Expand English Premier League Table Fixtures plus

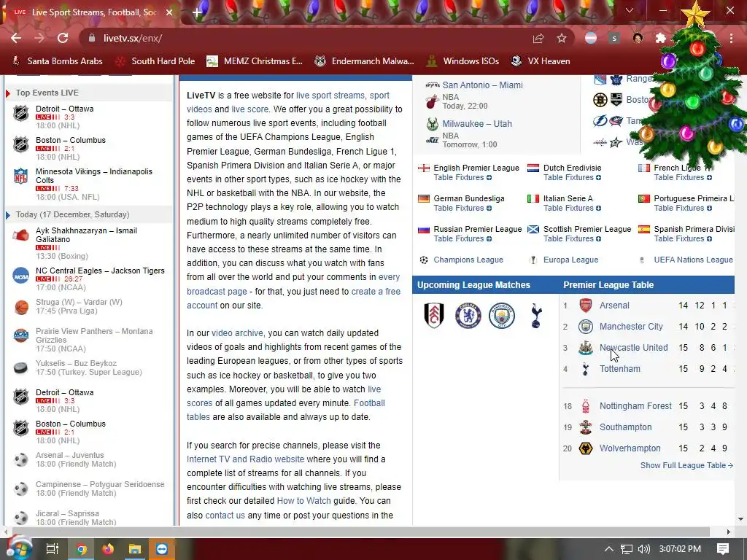[489, 178]
